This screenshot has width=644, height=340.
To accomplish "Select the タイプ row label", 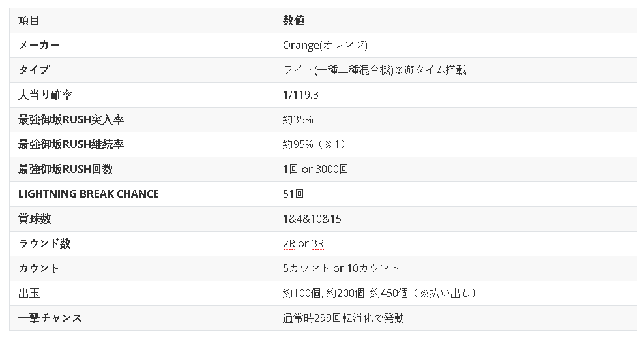I will 34,70.
